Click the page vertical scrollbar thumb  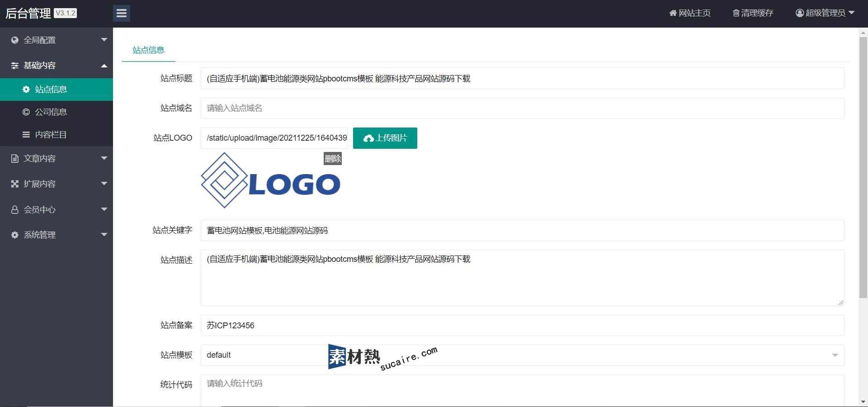863,167
